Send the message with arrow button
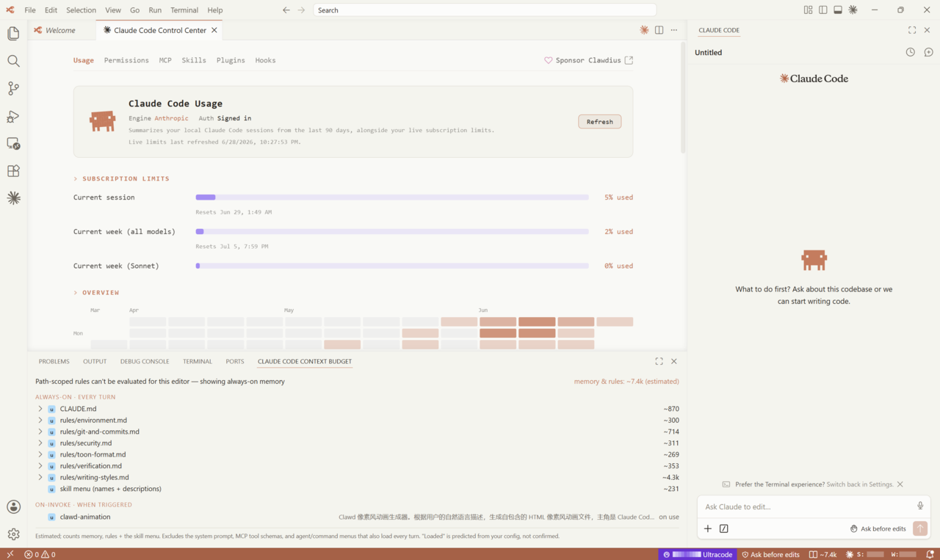Screen dimensions: 940x560 click(920, 528)
